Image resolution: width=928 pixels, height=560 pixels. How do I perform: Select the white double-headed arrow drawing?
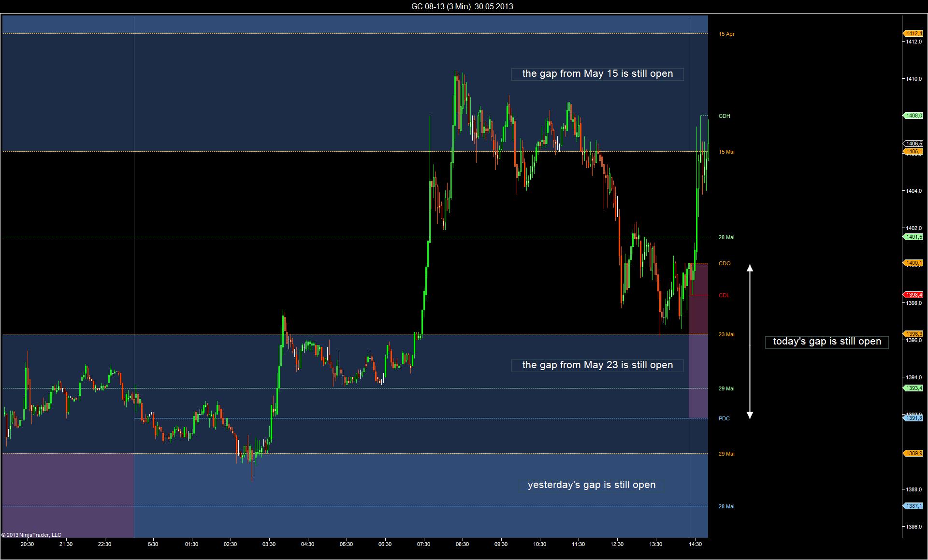click(x=750, y=341)
